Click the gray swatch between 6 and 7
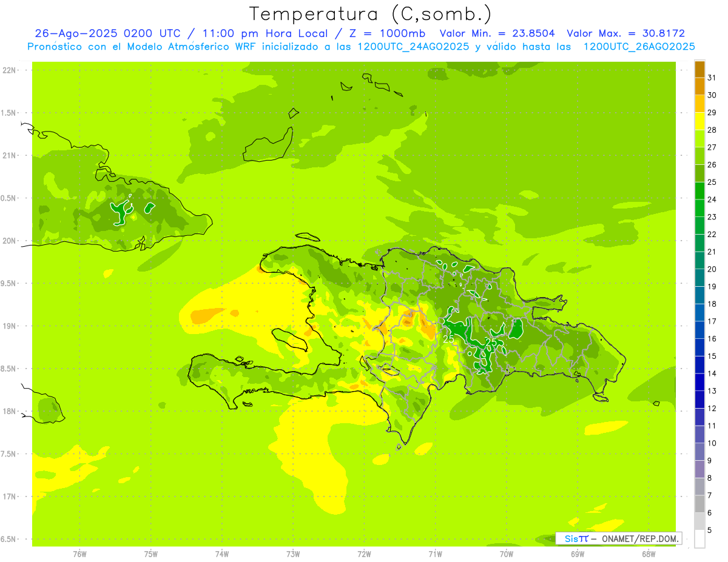Image resolution: width=728 pixels, height=562 pixels. tap(699, 504)
